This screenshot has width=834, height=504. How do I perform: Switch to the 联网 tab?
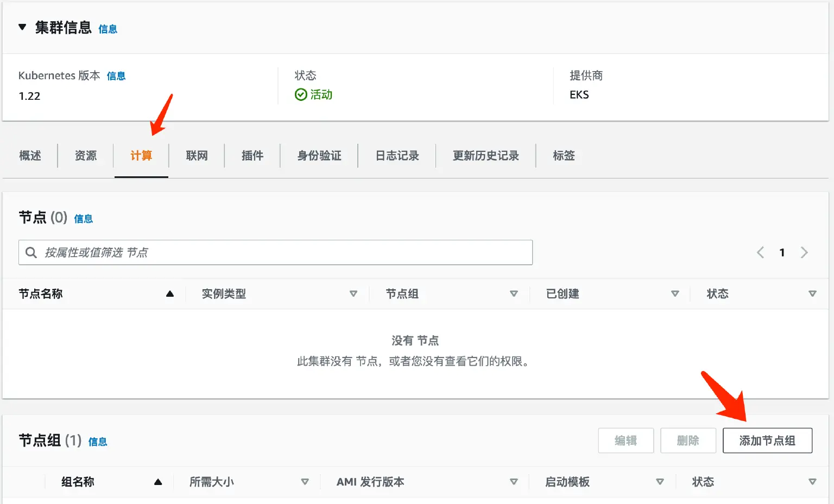point(197,156)
